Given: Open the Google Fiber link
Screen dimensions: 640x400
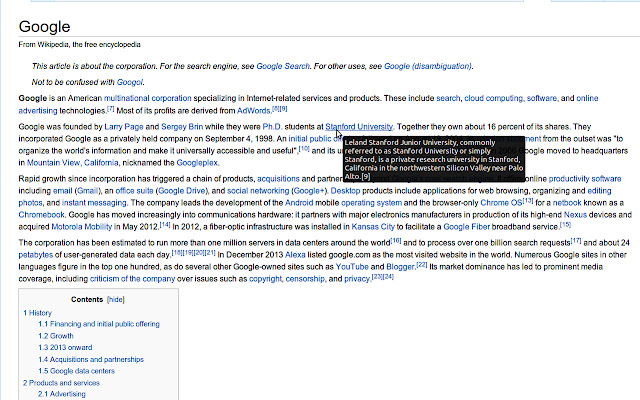Looking at the screenshot, I should tap(467, 227).
